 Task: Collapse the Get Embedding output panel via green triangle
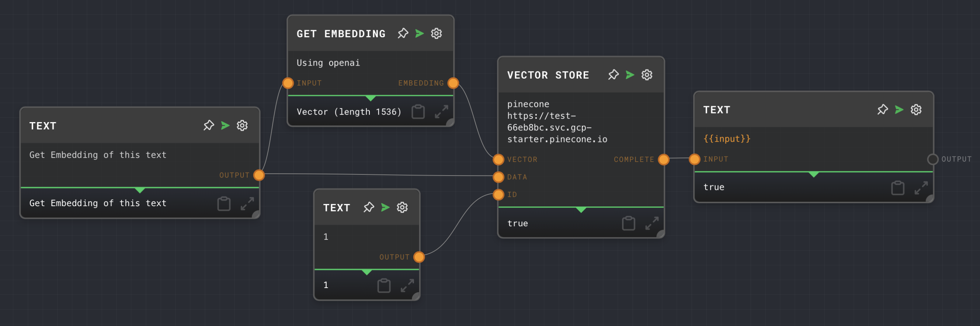coord(371,98)
